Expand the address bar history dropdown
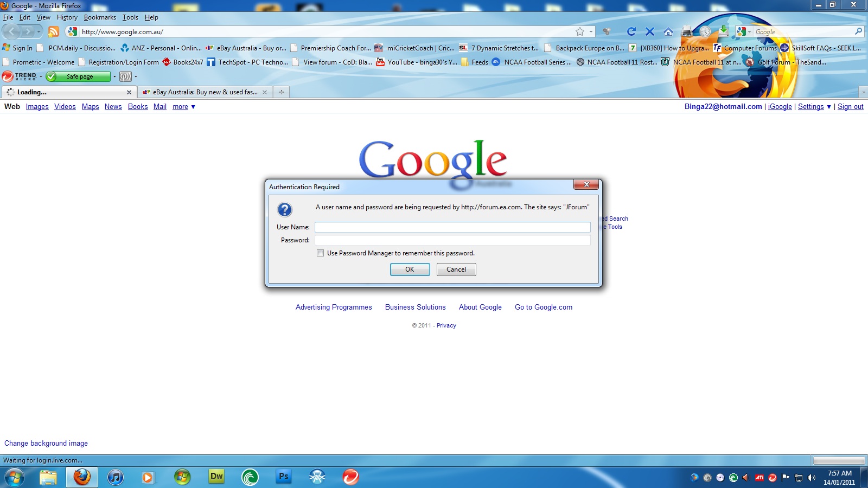The image size is (868, 488). point(591,31)
